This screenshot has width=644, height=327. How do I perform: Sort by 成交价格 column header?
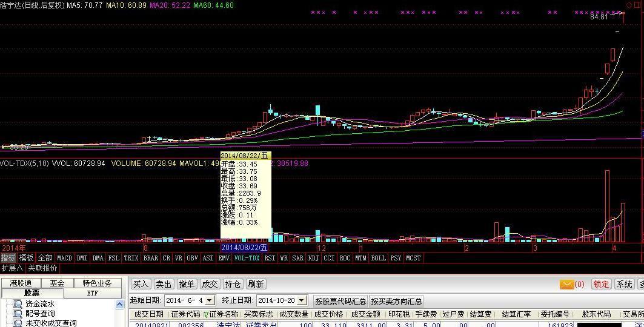coord(328,314)
